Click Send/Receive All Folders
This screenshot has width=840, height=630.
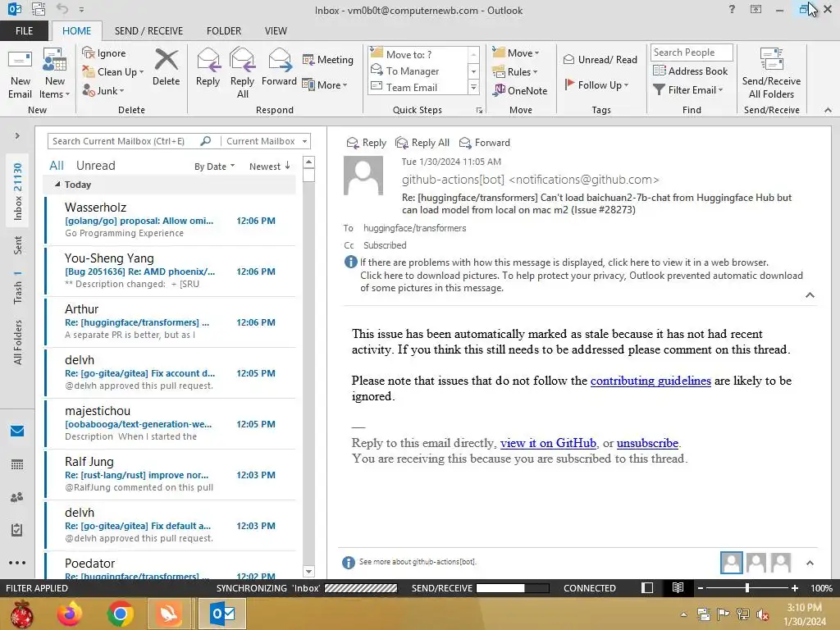(x=771, y=74)
